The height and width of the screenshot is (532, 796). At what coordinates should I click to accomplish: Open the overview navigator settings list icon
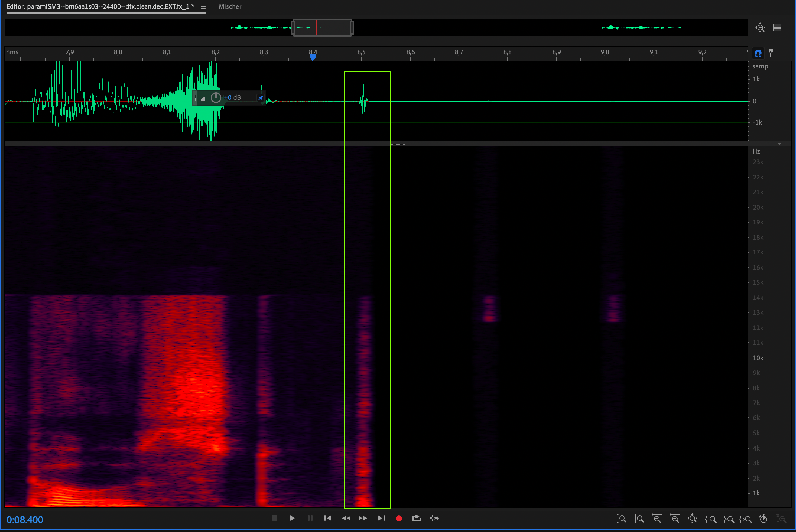(777, 27)
